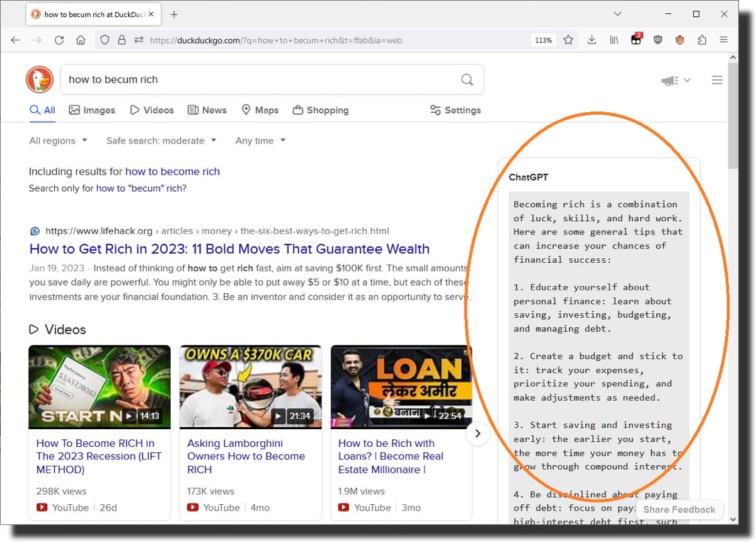Click the DuckDuckGo duck logo

40,79
